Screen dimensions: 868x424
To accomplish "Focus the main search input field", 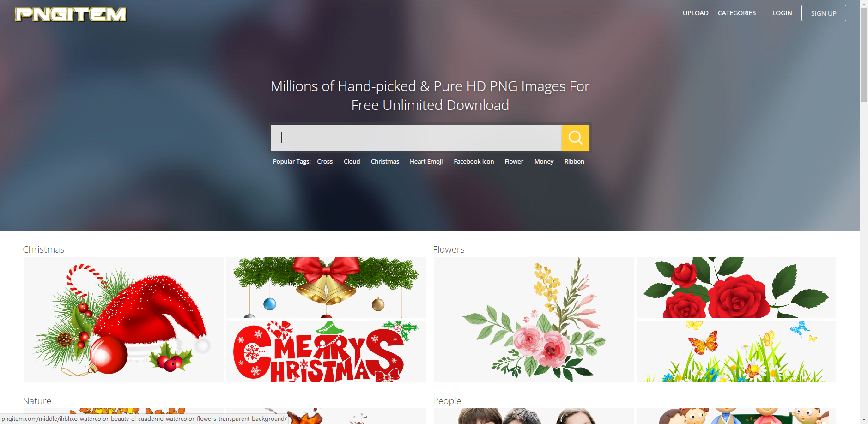I will coord(416,138).
